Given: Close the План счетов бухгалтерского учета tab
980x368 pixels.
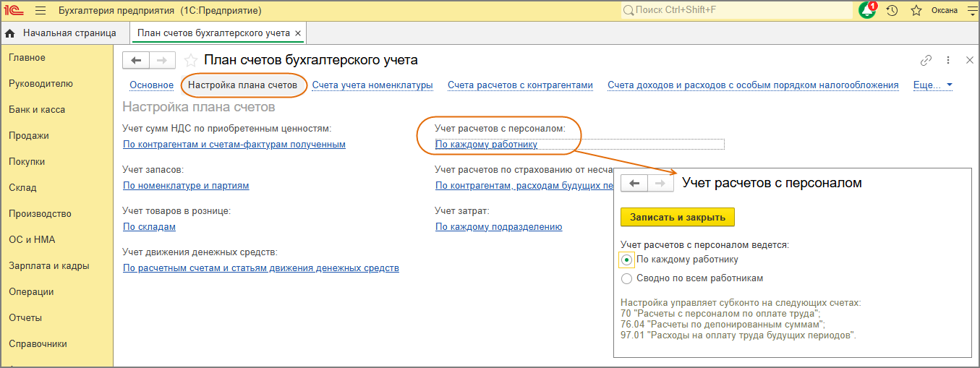Looking at the screenshot, I should [298, 33].
